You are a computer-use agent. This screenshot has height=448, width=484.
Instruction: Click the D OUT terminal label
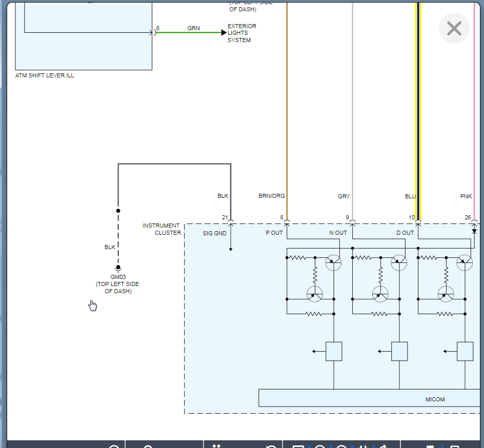[405, 233]
